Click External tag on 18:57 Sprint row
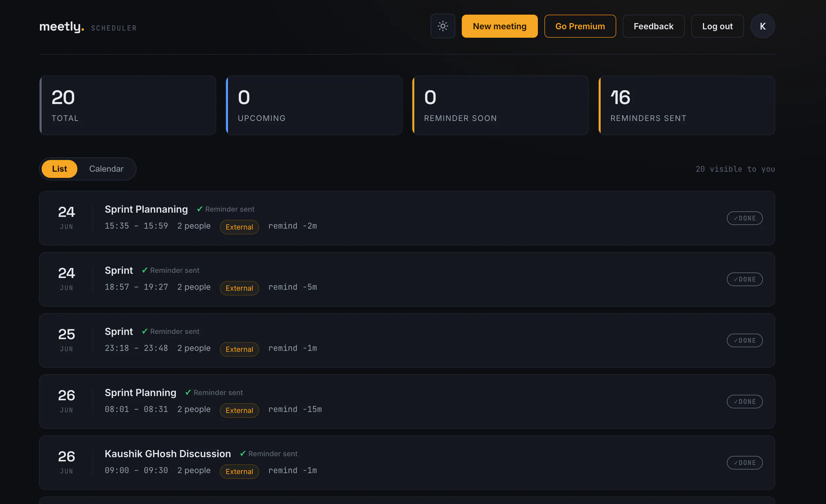Image resolution: width=826 pixels, height=504 pixels. tap(239, 288)
